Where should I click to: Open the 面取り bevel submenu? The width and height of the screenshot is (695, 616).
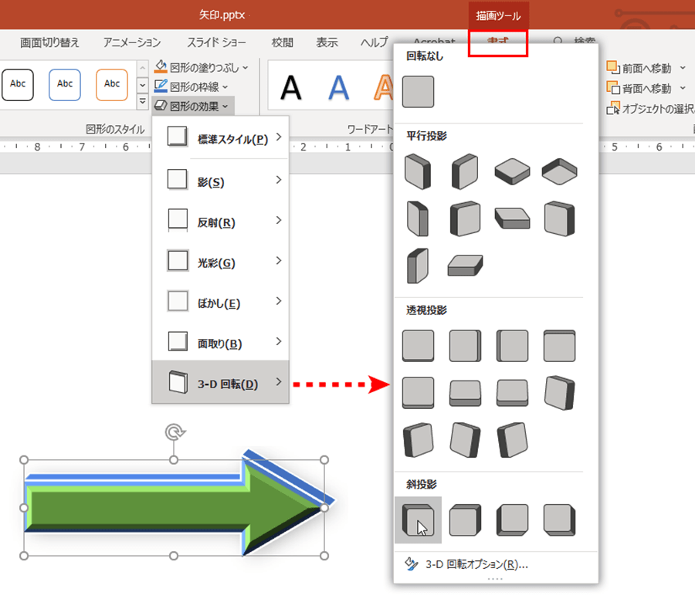pyautogui.click(x=220, y=344)
